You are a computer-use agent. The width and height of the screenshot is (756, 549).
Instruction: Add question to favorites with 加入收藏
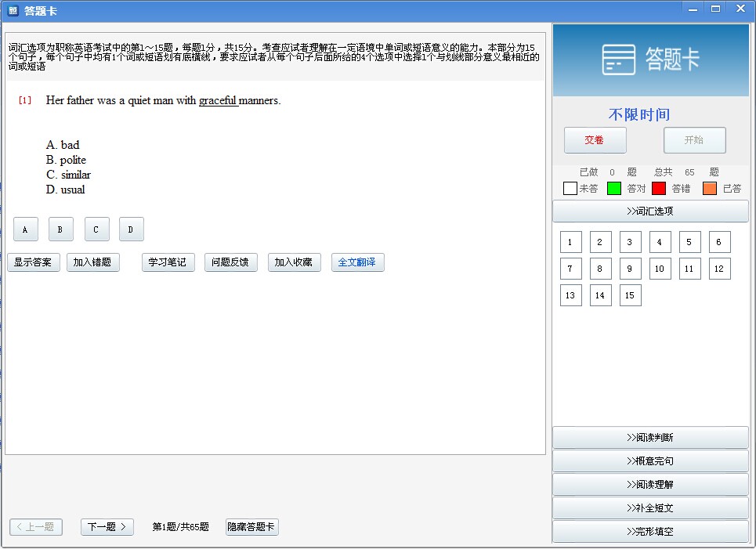tap(294, 262)
